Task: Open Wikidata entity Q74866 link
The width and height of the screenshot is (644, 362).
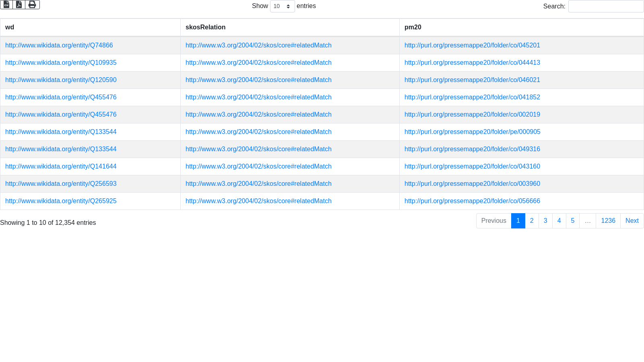Action: [x=59, y=45]
